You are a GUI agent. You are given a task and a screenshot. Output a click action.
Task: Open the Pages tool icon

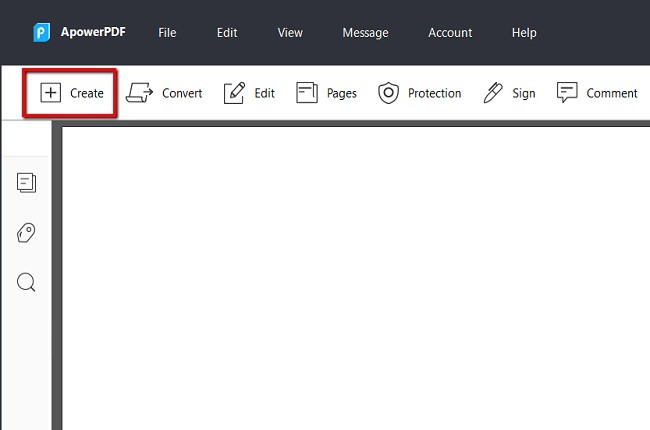tap(307, 93)
